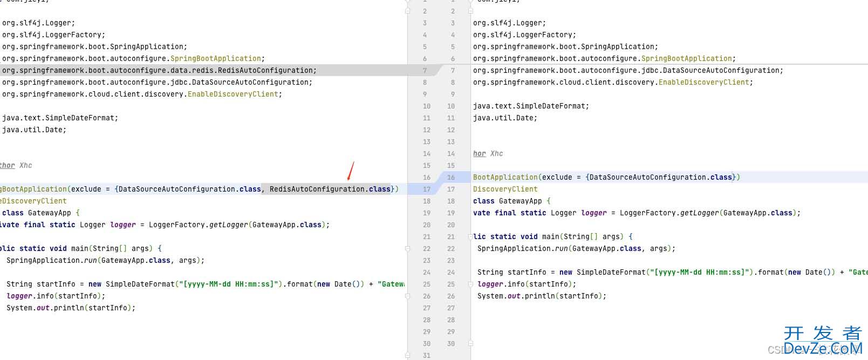Select right gutter line number 10
This screenshot has width=868, height=360.
coord(450,106)
